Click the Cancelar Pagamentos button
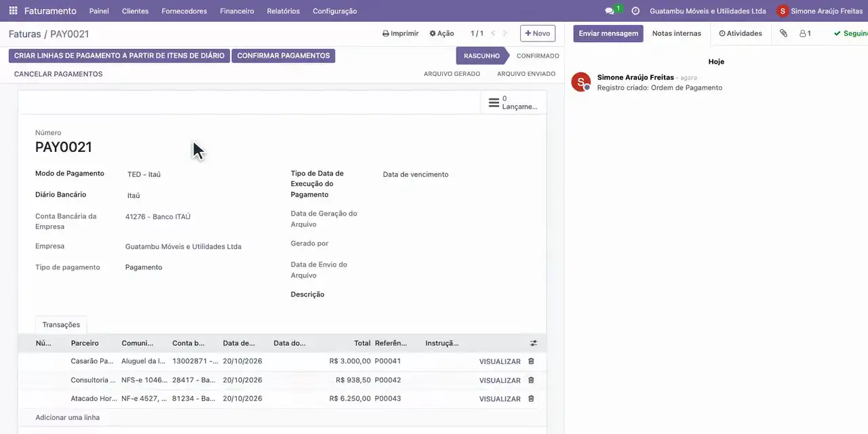This screenshot has width=868, height=434. (x=58, y=74)
